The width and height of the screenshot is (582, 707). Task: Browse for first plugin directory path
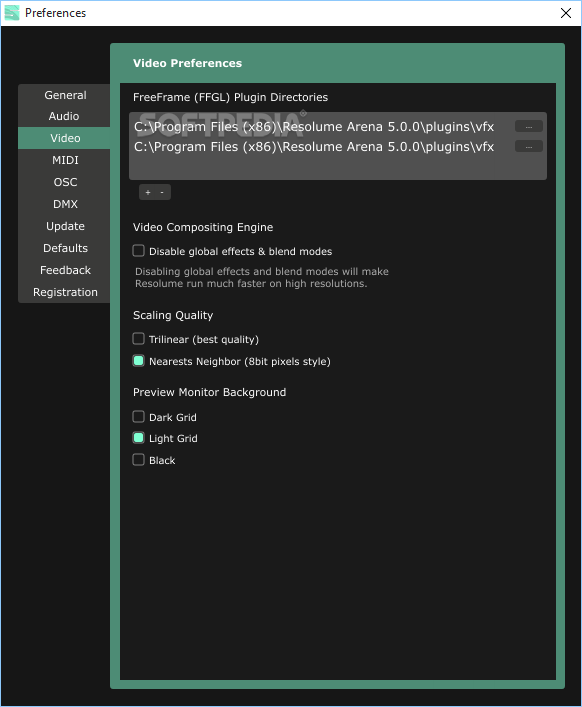(529, 127)
